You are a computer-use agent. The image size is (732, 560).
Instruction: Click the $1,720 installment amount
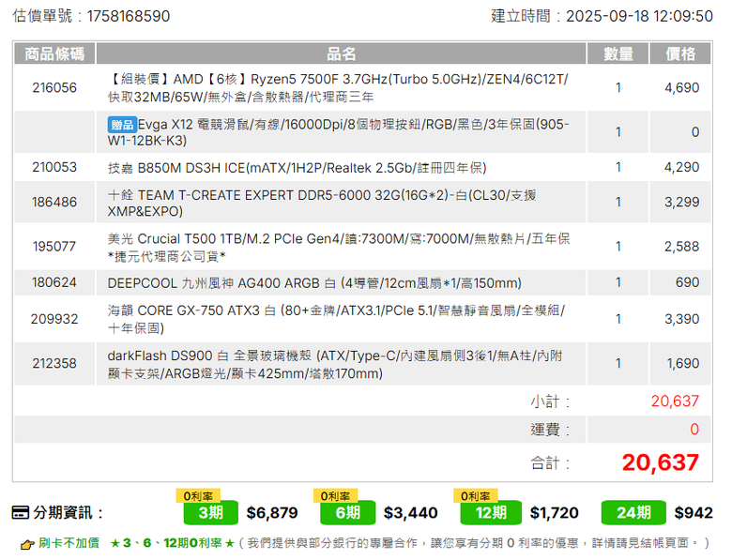tap(554, 513)
